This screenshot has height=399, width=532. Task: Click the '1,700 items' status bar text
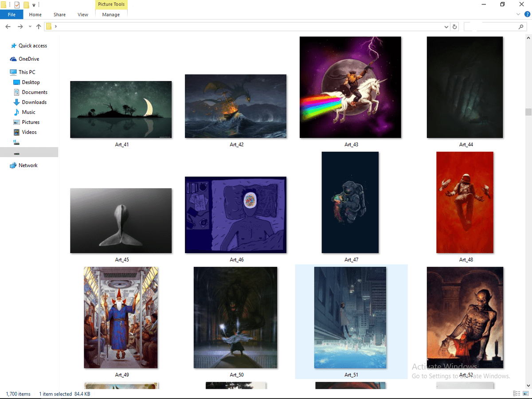tap(18, 394)
